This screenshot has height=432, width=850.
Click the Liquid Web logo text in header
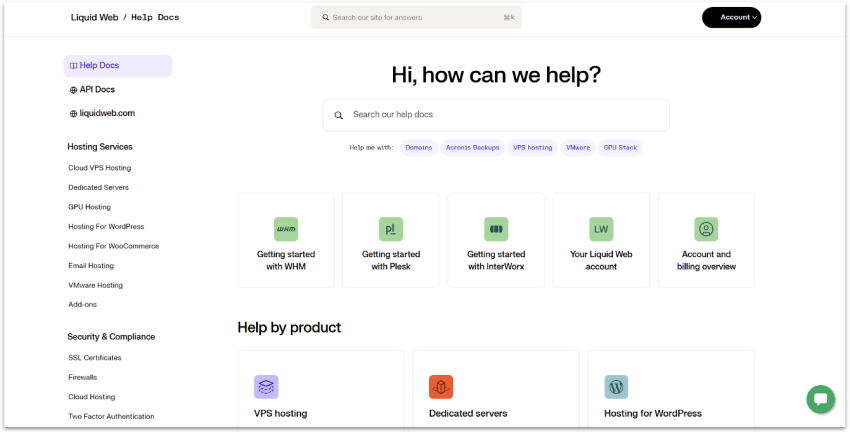coord(94,17)
